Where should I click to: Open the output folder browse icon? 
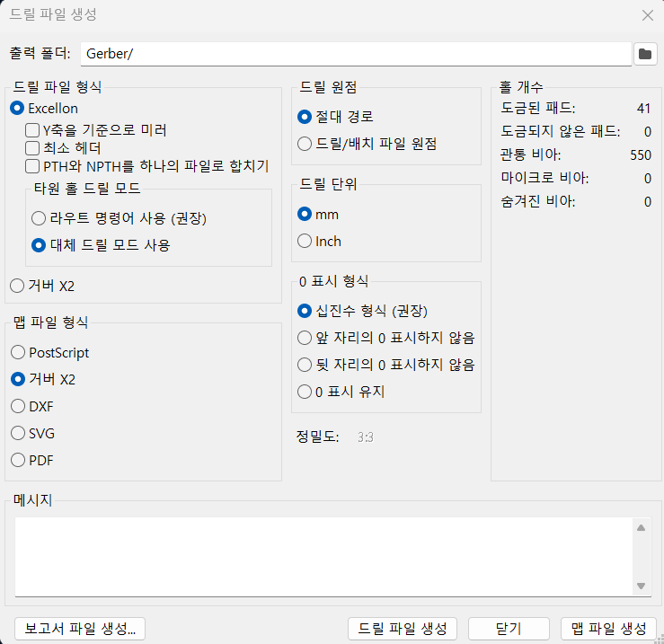(645, 54)
